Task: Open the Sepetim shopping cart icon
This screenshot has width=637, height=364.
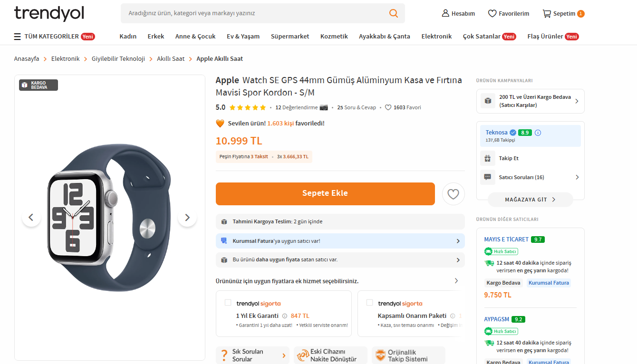Action: (x=547, y=14)
